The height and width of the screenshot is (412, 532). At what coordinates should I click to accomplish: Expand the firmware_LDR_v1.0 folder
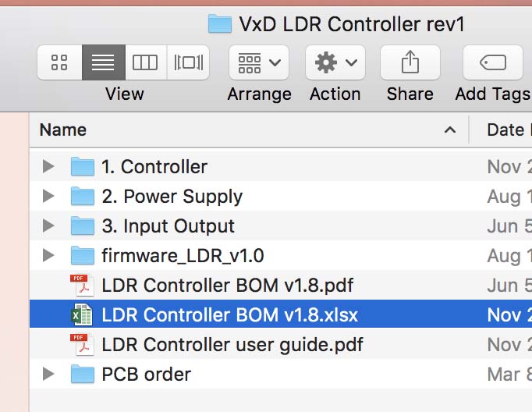48,255
